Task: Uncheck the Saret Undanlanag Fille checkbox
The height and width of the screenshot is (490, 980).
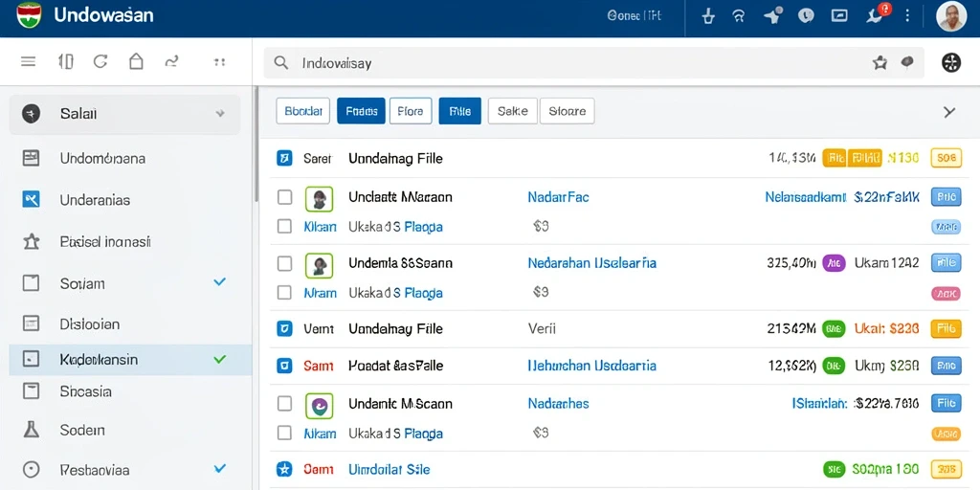Action: click(284, 158)
